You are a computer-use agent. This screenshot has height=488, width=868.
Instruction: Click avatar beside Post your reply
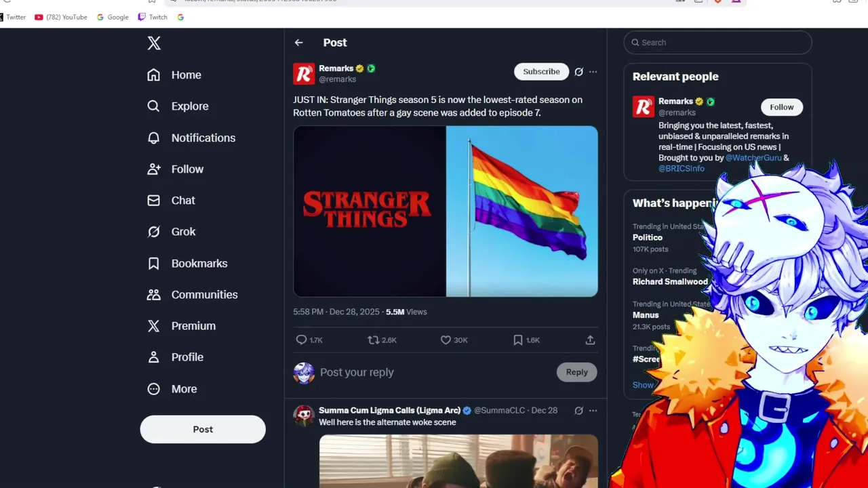(304, 373)
